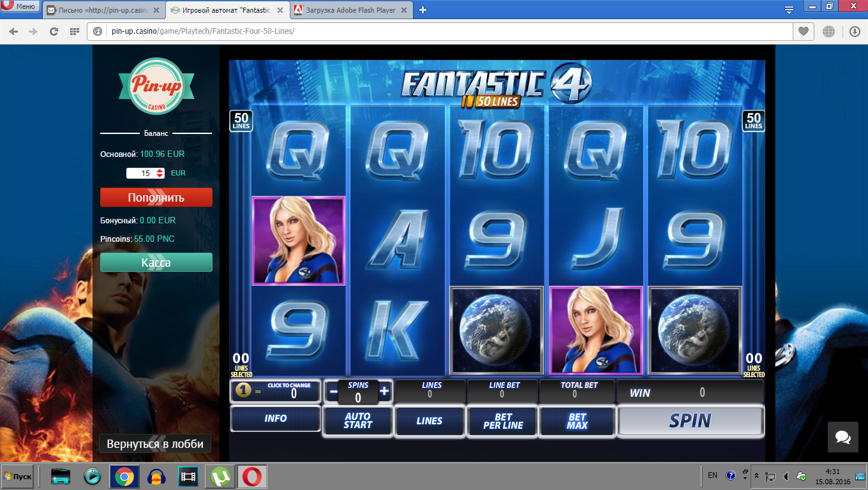The height and width of the screenshot is (490, 868).
Task: Click the EN language indicator
Action: 713,475
